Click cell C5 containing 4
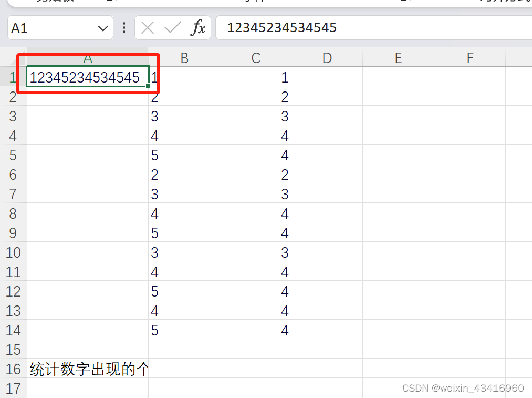The image size is (532, 398). pos(255,156)
